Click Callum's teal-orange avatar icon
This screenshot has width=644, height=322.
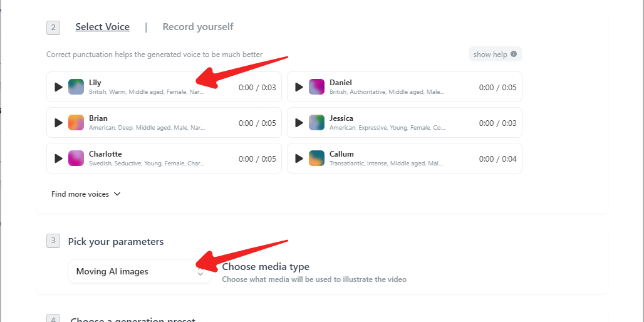(317, 158)
